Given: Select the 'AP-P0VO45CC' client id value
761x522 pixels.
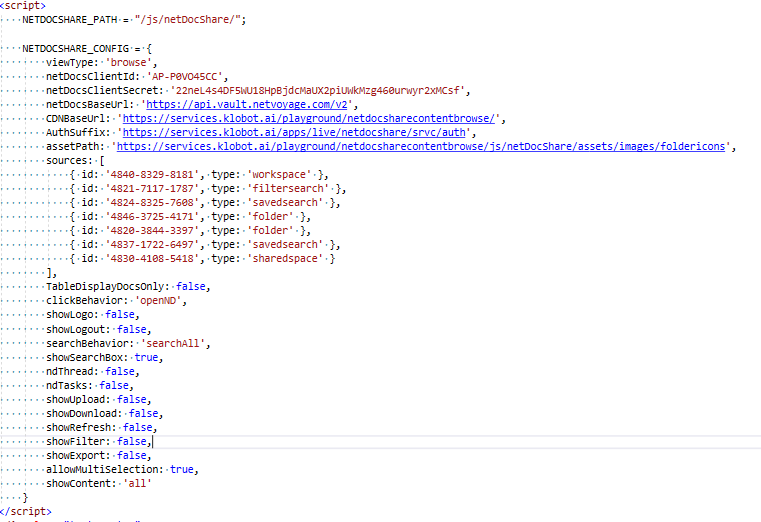Looking at the screenshot, I should tap(185, 77).
